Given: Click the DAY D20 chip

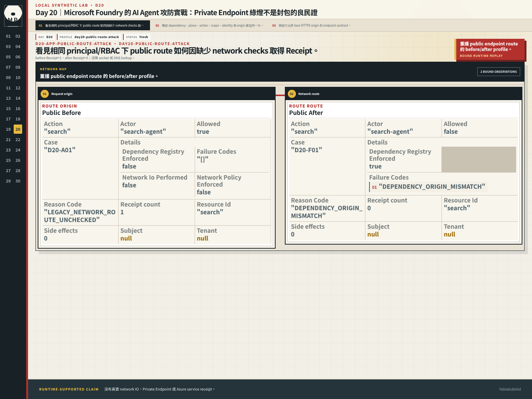Looking at the screenshot, I should [45, 37].
